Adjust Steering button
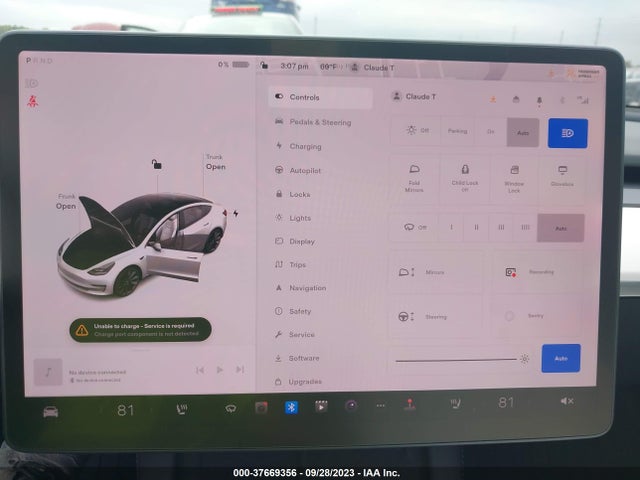Image resolution: width=640 pixels, height=480 pixels. click(x=436, y=316)
